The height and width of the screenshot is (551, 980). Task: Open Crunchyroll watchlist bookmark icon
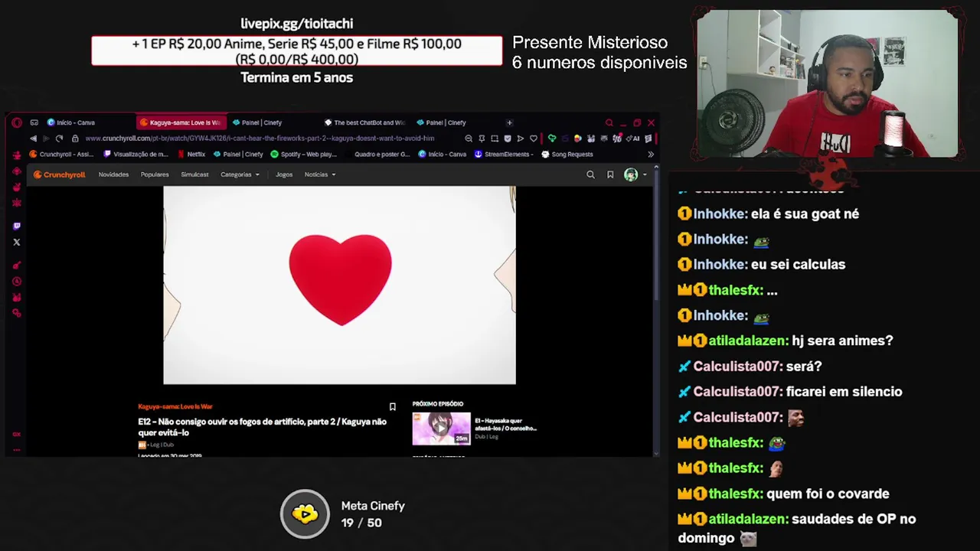(x=610, y=174)
